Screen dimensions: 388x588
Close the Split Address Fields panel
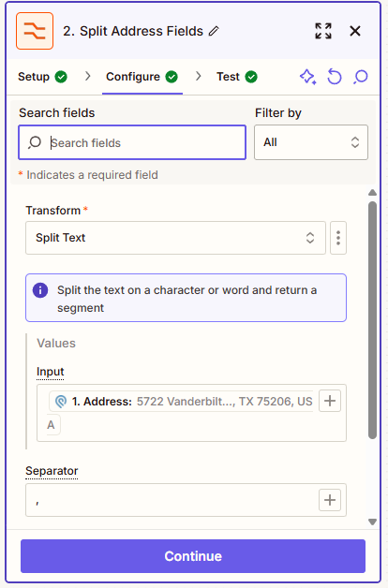[x=355, y=31]
